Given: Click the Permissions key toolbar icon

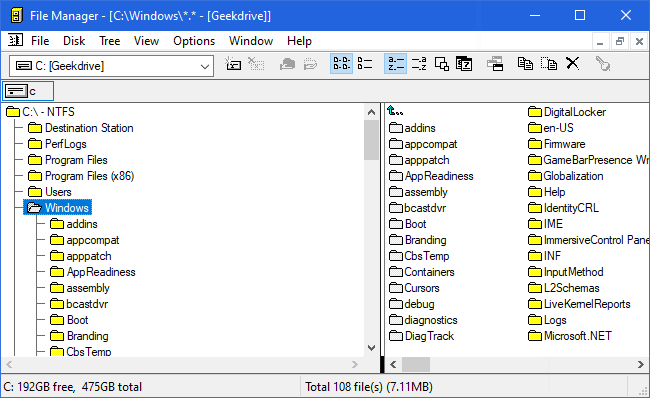Looking at the screenshot, I should (x=603, y=64).
